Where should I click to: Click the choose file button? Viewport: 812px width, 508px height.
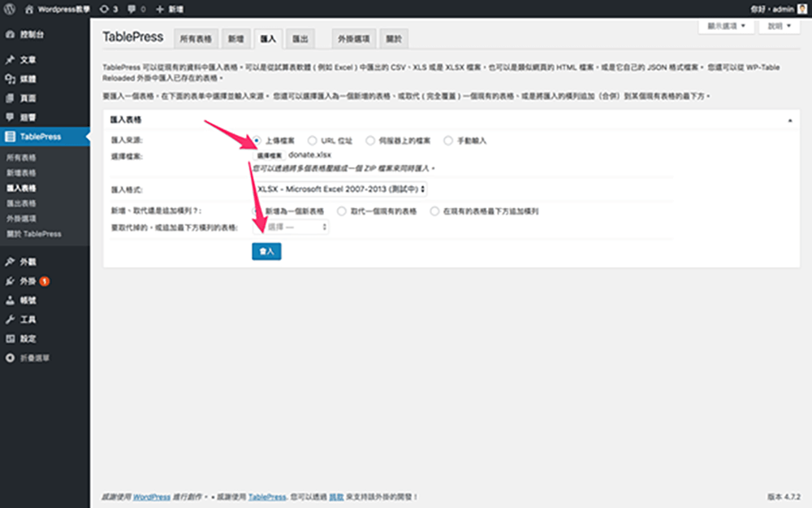270,155
